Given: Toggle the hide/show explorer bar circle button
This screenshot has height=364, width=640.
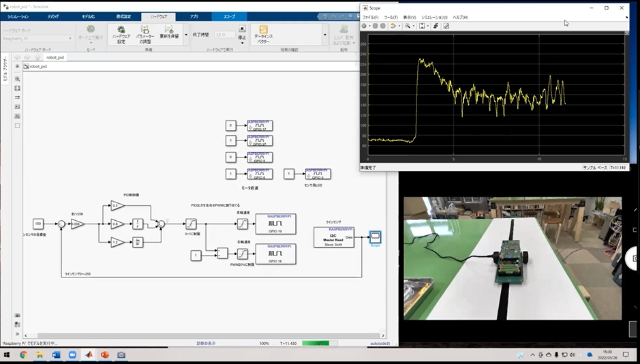Looking at the screenshot, I should 18,66.
